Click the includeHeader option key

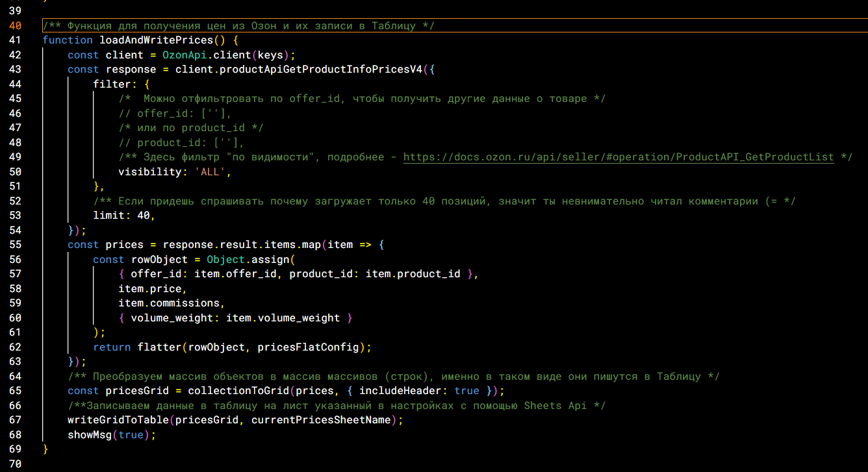coord(401,391)
